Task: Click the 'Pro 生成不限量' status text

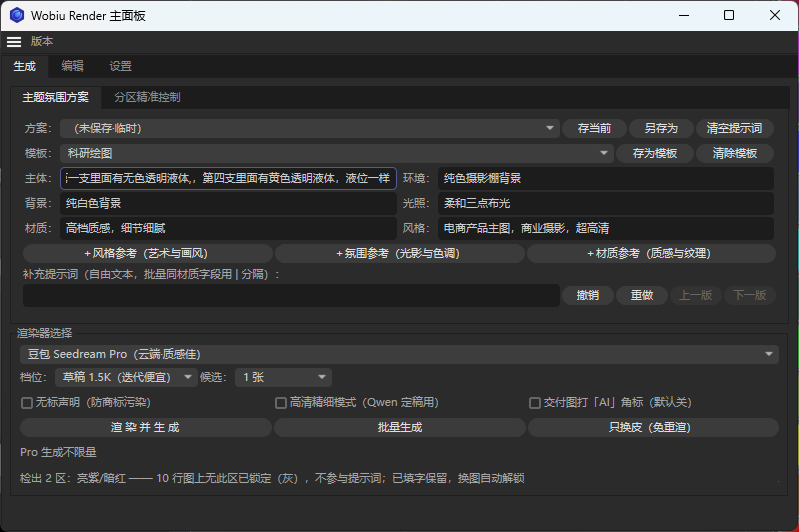Action: pyautogui.click(x=58, y=453)
